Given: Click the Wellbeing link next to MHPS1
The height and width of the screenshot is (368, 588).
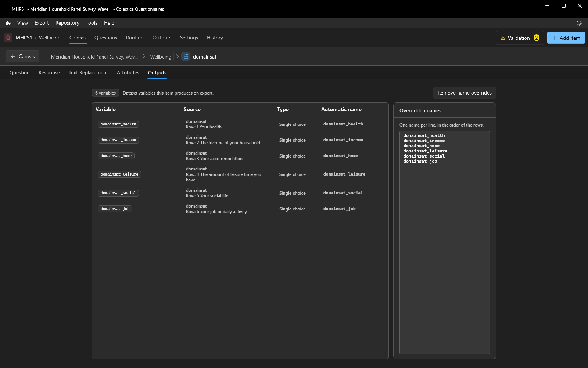Looking at the screenshot, I should [50, 38].
